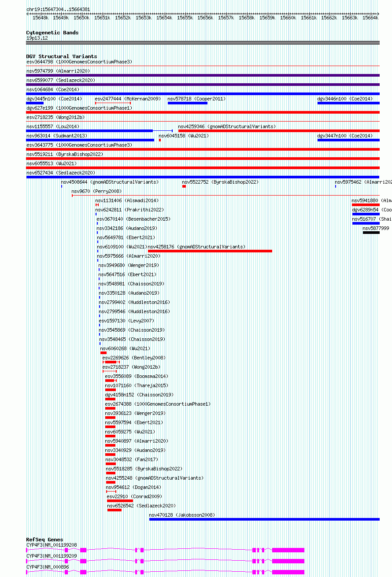Select nsv5649781 (Ebert2021) label
This screenshot has width=392, height=577.
(126, 237)
